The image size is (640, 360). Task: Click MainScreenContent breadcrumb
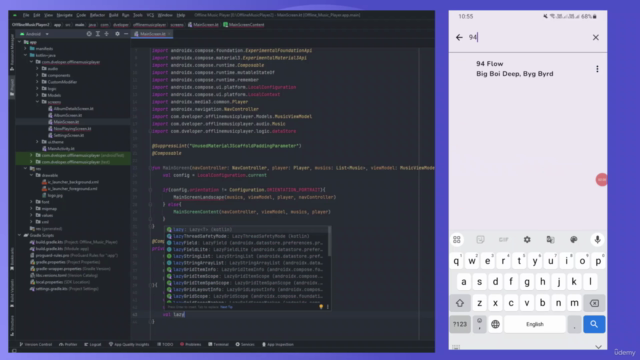point(244,25)
